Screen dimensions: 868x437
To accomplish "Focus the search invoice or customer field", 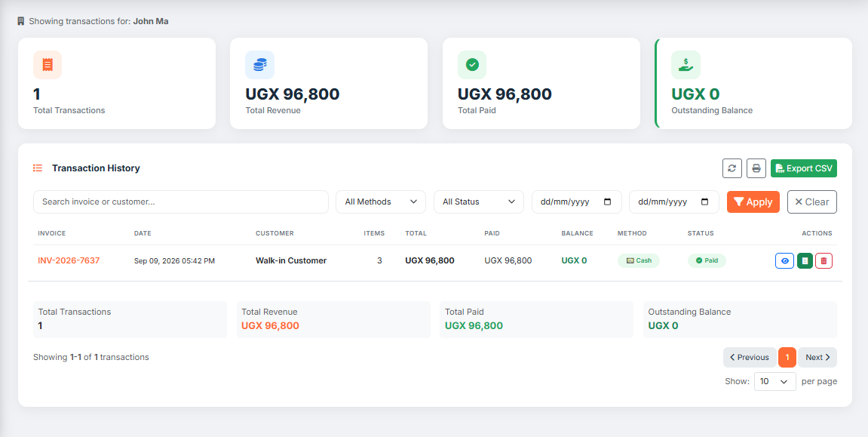I will (x=181, y=202).
